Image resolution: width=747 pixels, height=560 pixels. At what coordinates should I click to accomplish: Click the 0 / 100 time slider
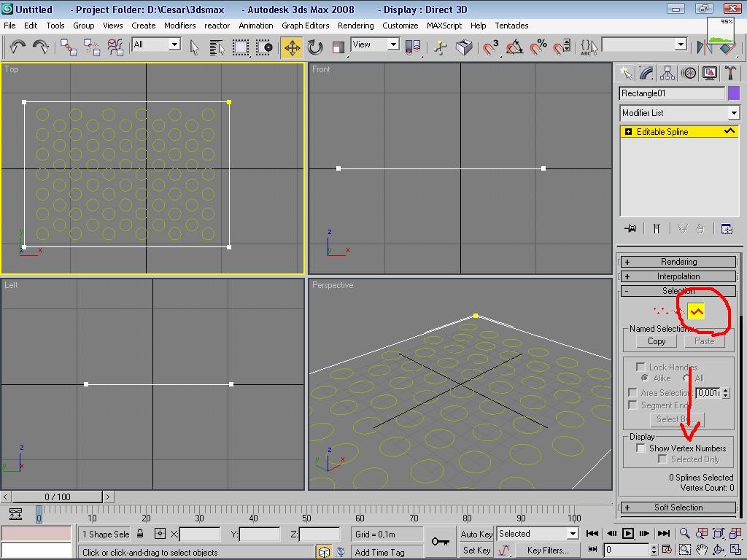(57, 497)
